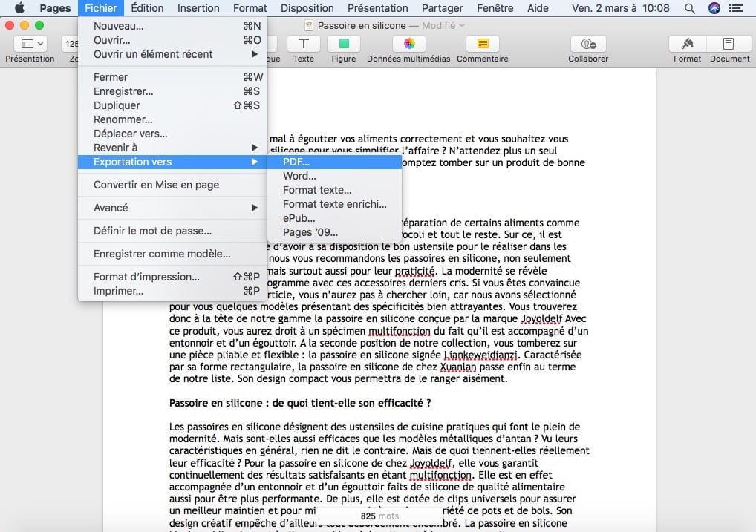Open the Format menu in menu bar
The width and height of the screenshot is (756, 532).
[250, 8]
